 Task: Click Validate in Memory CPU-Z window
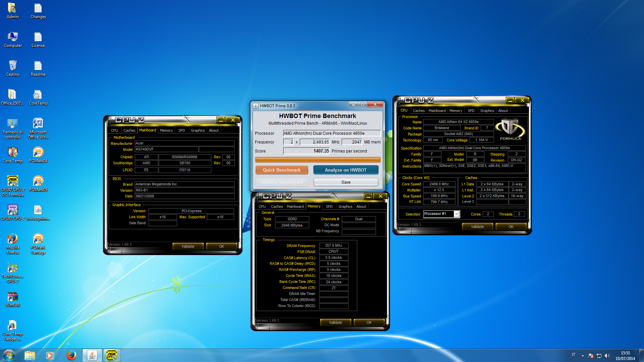click(x=335, y=322)
